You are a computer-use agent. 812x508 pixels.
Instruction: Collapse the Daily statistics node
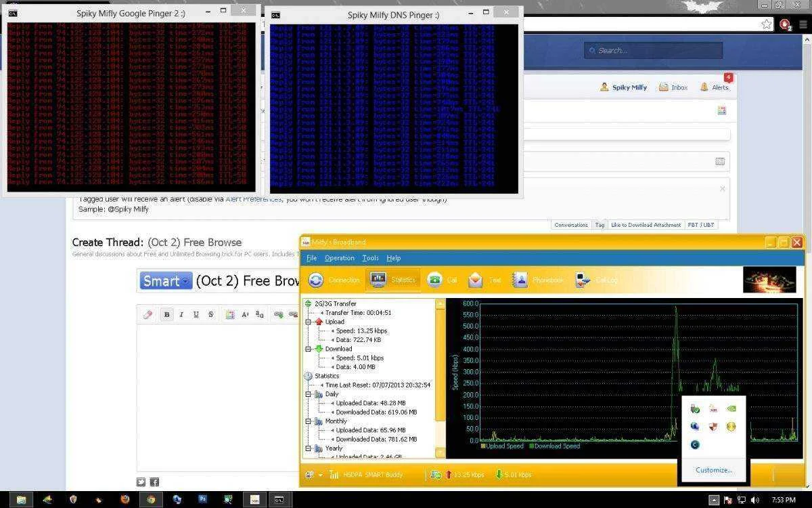tap(309, 394)
